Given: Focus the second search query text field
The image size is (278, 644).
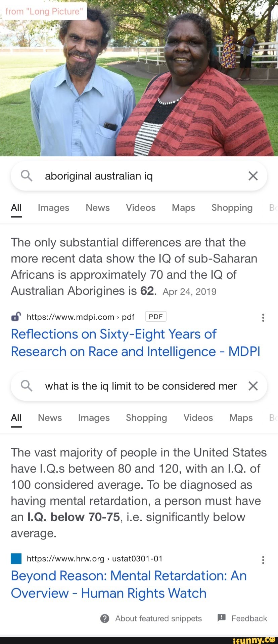Looking at the screenshot, I should (x=141, y=386).
